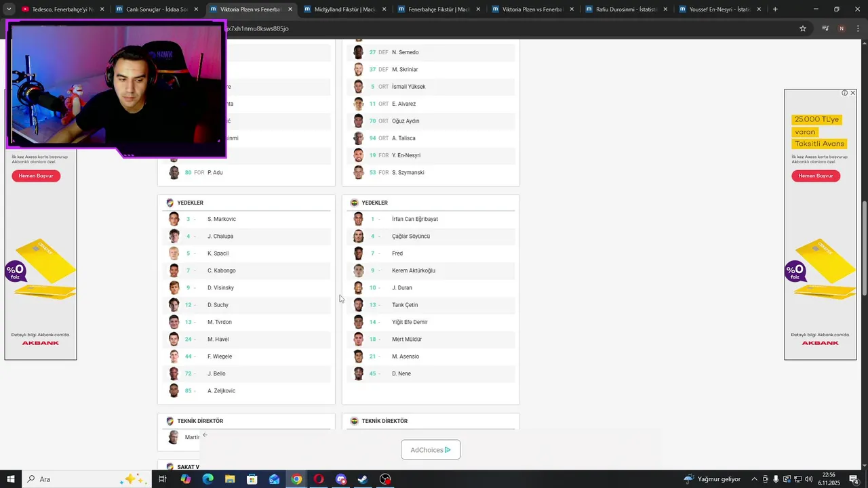Open the 'Yağmur geliyor' weather widget

[712, 479]
